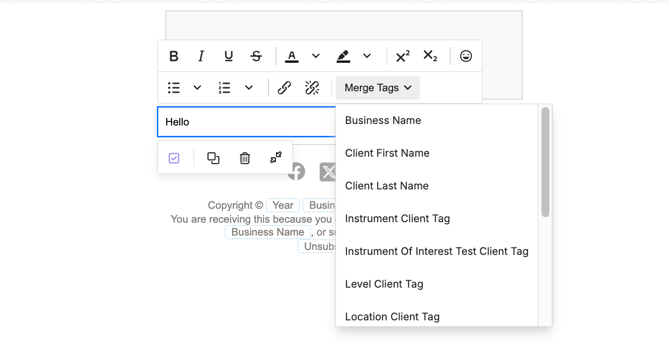Click the Copyright footer text

pyautogui.click(x=235, y=205)
